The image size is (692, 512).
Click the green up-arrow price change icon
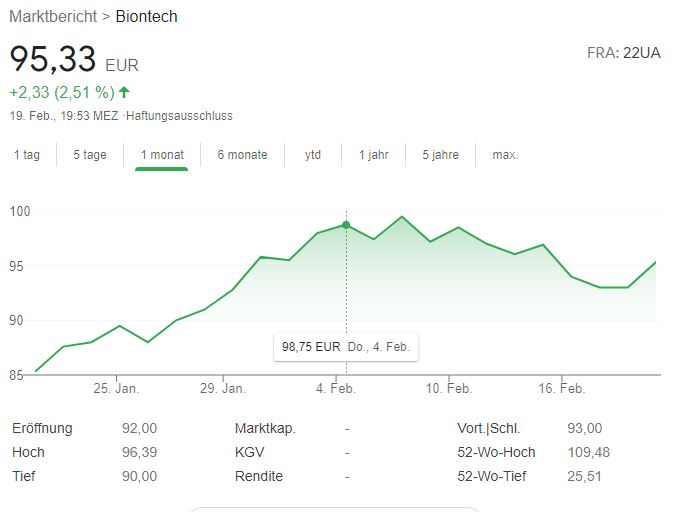tap(124, 92)
